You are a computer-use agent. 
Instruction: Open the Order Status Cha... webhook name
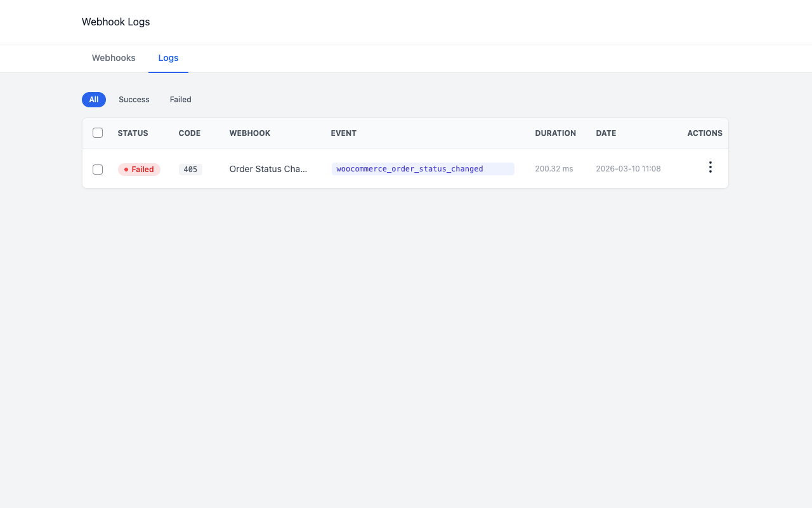(x=268, y=169)
